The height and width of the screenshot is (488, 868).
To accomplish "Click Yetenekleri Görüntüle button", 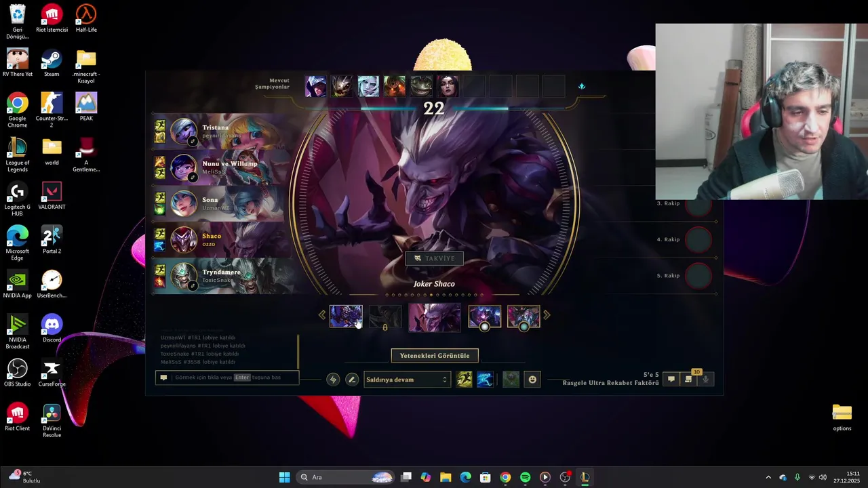I will pos(435,355).
